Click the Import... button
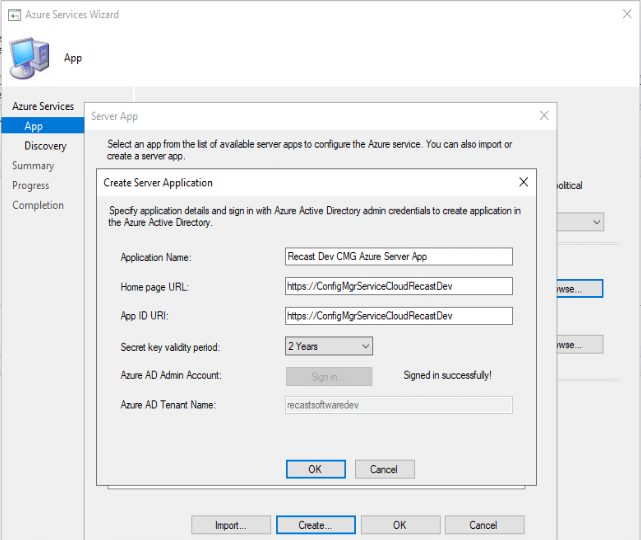The height and width of the screenshot is (540, 641). pyautogui.click(x=230, y=525)
